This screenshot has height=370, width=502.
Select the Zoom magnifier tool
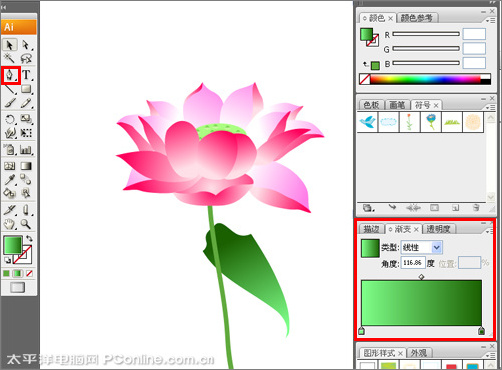tap(26, 224)
